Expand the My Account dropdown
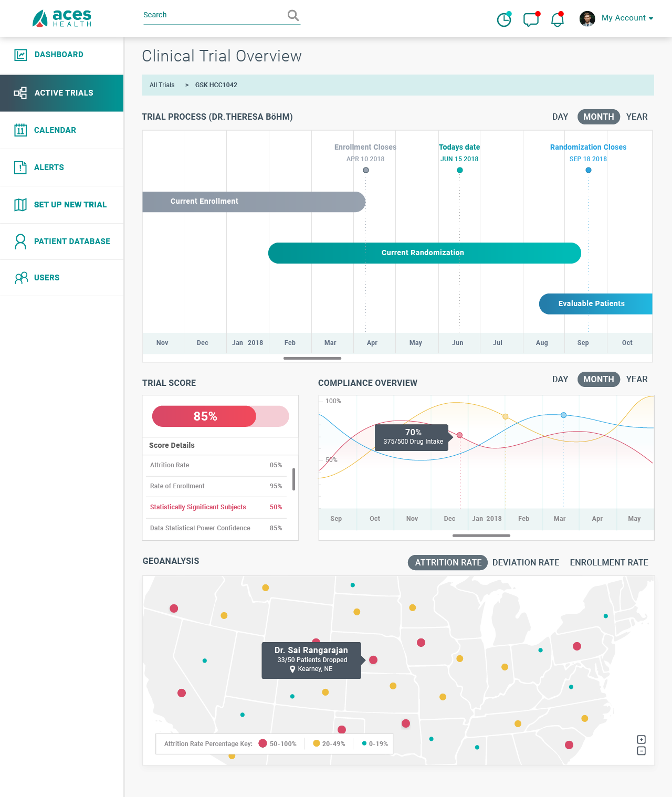Image resolution: width=672 pixels, height=797 pixels. [627, 18]
